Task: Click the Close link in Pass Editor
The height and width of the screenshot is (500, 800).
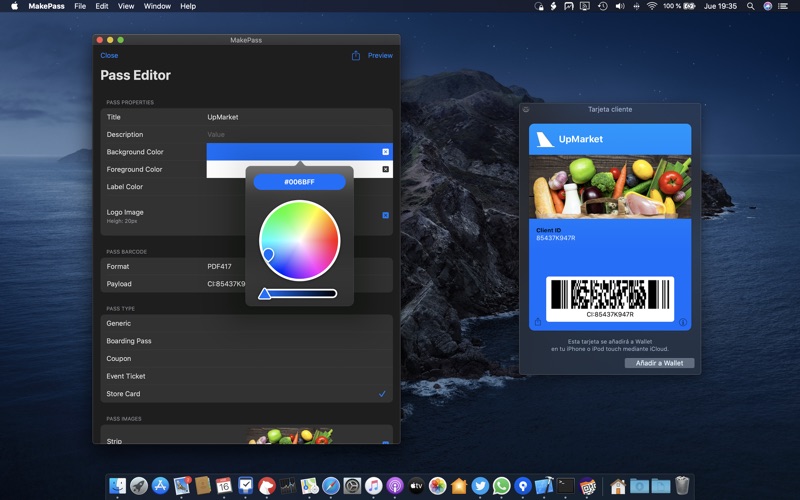Action: click(x=109, y=55)
